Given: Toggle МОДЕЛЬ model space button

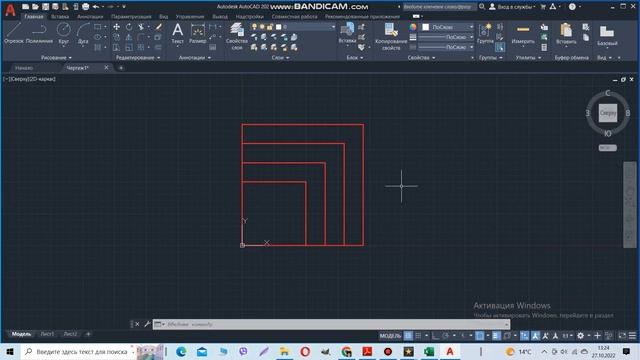Looking at the screenshot, I should click(x=391, y=336).
